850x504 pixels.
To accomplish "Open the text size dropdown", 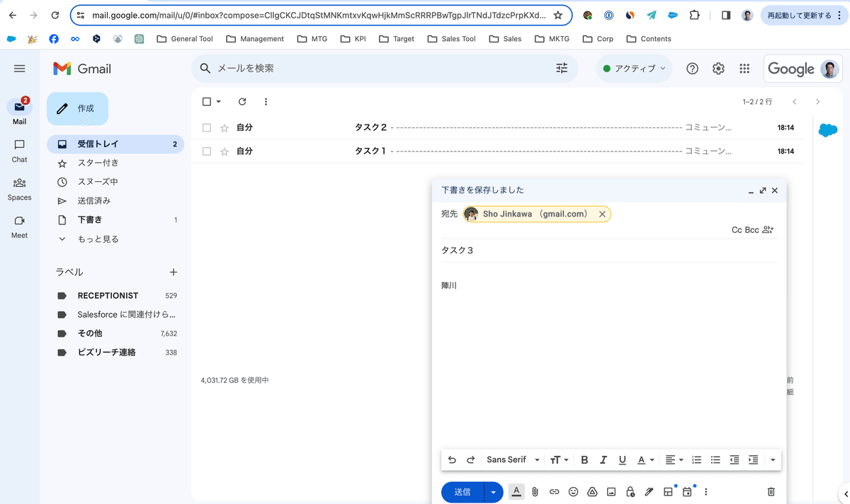I will [x=559, y=460].
